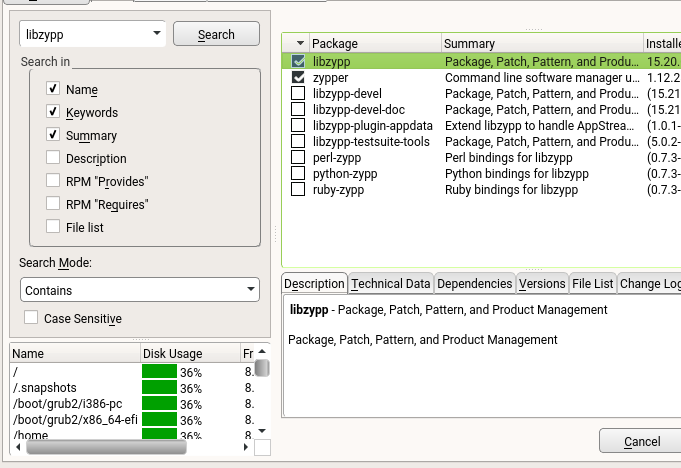The height and width of the screenshot is (468, 681).
Task: Select the libzypp-plugin-appdata package name
Action: click(373, 125)
